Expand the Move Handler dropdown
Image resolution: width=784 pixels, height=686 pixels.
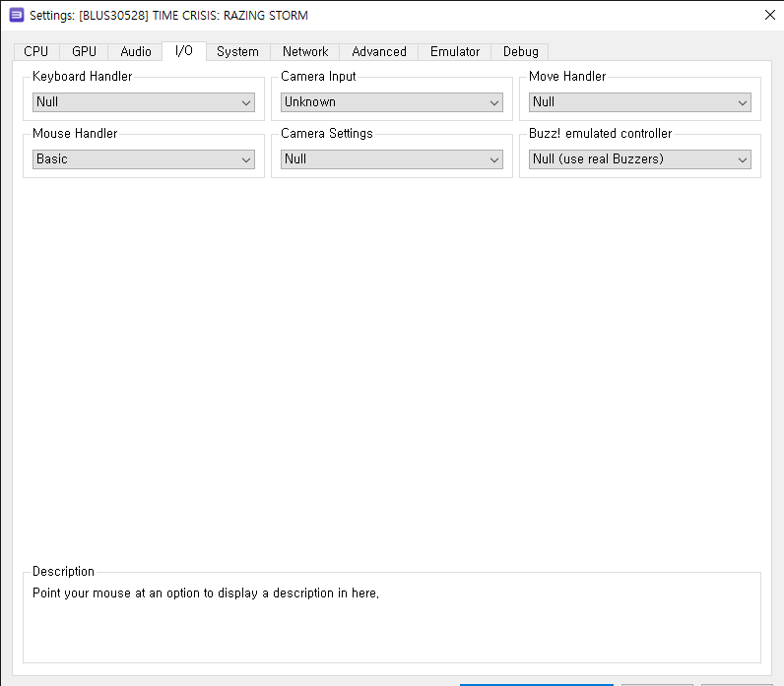point(640,102)
